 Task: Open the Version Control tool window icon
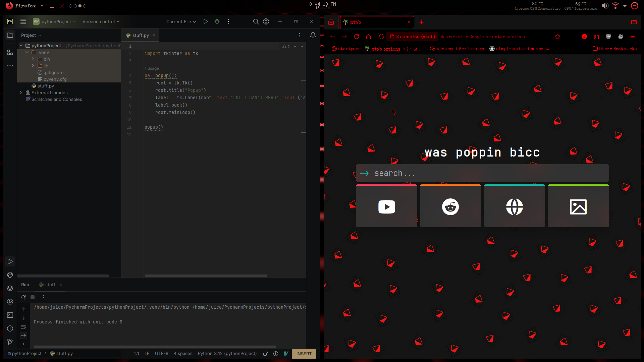click(x=10, y=342)
